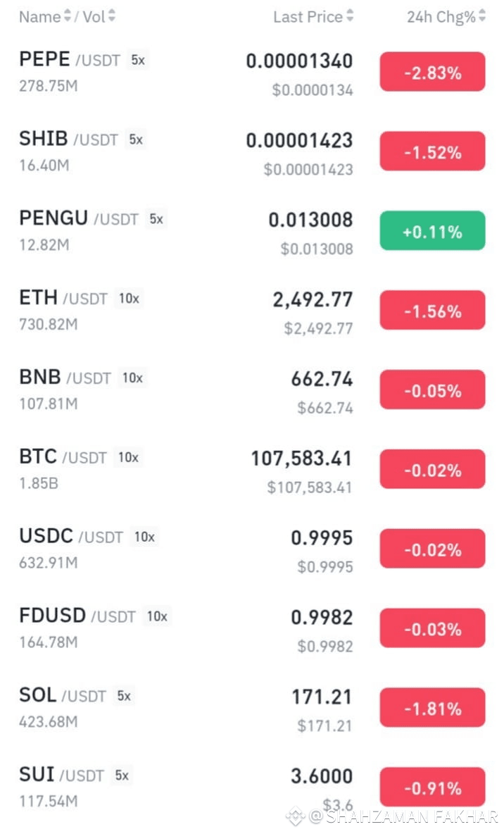Sort list by Vol arrow icon
Image resolution: width=504 pixels, height=834 pixels.
pyautogui.click(x=112, y=16)
